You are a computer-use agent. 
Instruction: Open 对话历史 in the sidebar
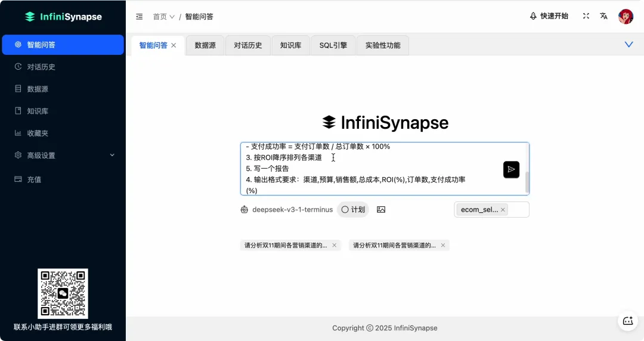pos(63,67)
